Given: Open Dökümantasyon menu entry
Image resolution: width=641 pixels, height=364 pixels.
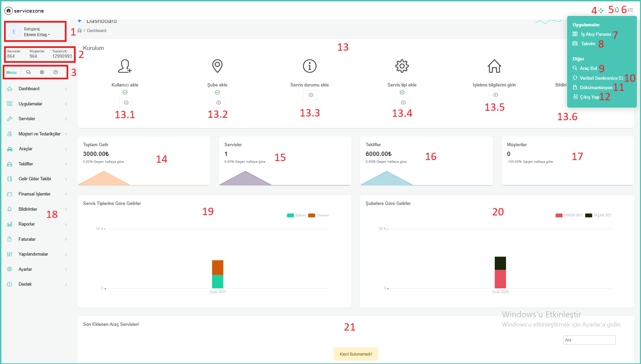Looking at the screenshot, I should (x=593, y=88).
